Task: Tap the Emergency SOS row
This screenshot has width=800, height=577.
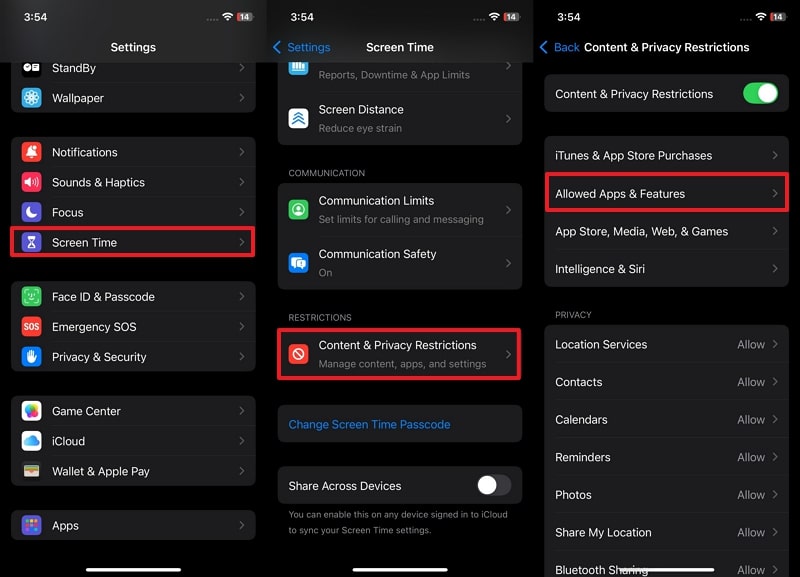Action: point(133,327)
